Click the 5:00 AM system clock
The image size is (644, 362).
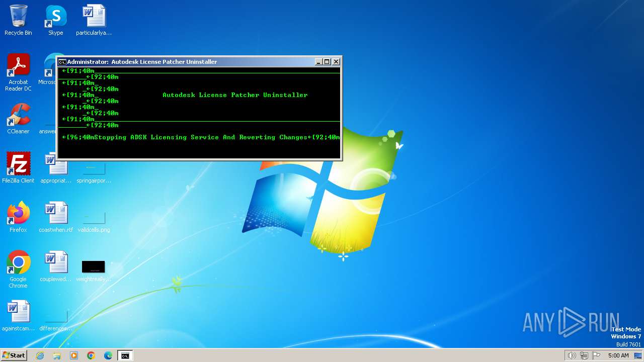(618, 355)
